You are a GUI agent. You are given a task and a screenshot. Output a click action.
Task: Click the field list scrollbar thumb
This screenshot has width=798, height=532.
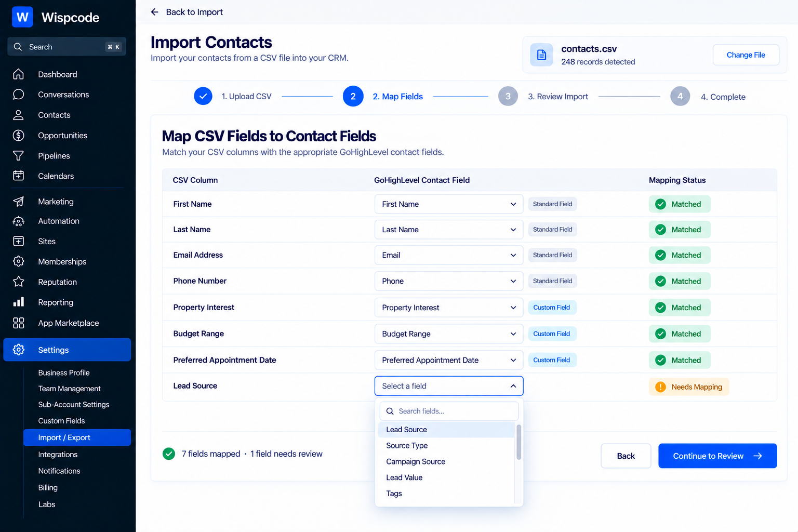coord(518,442)
